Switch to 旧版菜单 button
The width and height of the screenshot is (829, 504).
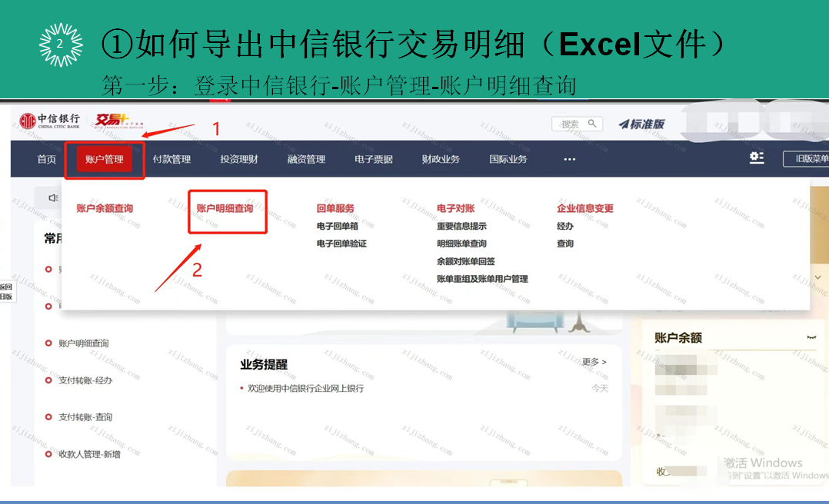pos(806,159)
